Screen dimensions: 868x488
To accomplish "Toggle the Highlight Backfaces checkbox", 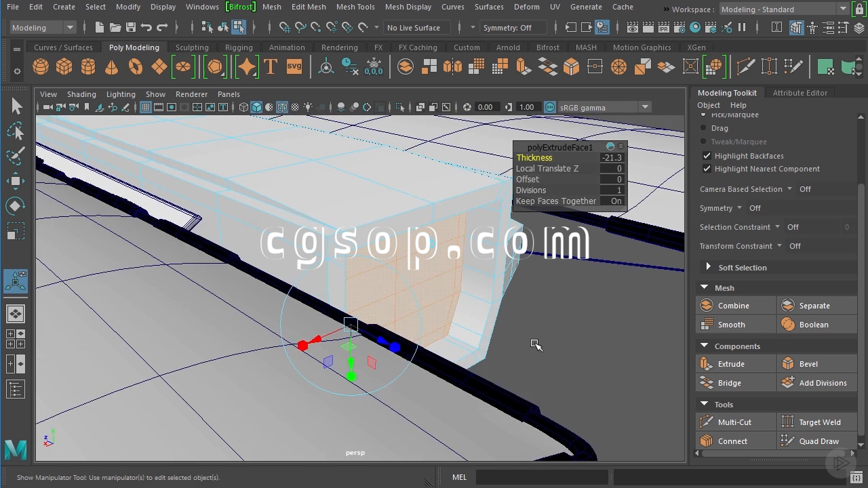I will pos(707,156).
